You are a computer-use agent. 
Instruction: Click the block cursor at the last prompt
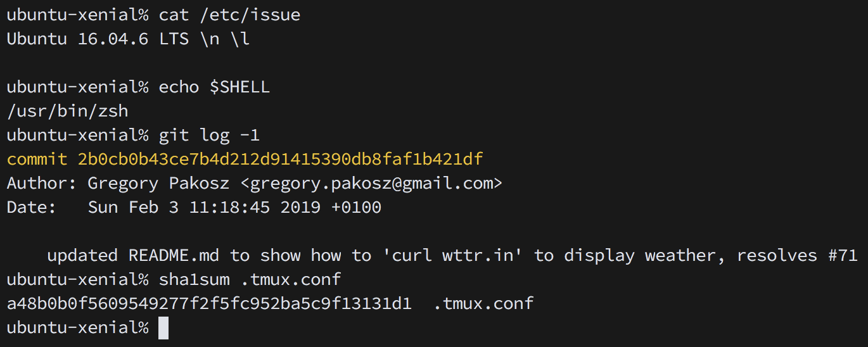(x=163, y=328)
